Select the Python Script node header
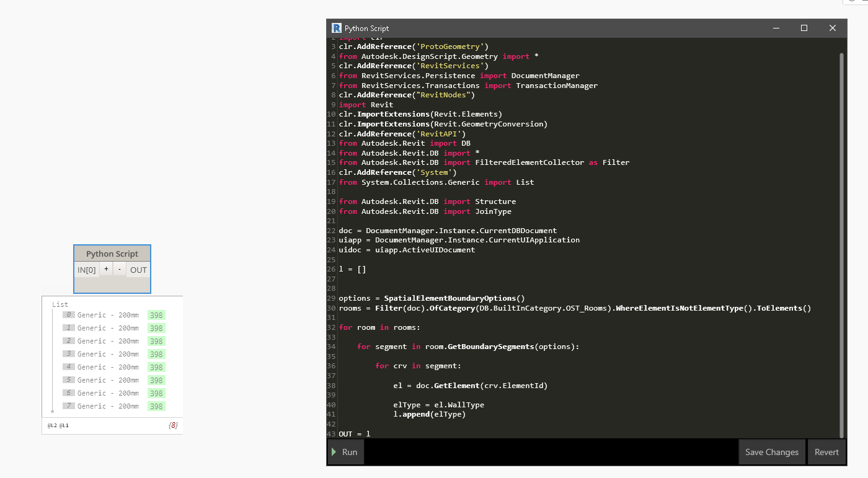868x478 pixels. point(112,254)
